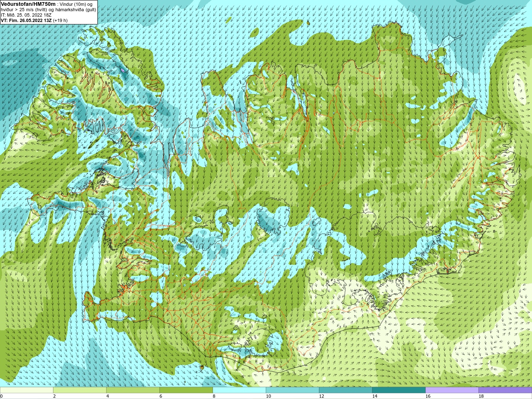The image size is (532, 399).
Task: Click the "Veðurstofan/HM750m" title text
Action: click(x=28, y=4)
